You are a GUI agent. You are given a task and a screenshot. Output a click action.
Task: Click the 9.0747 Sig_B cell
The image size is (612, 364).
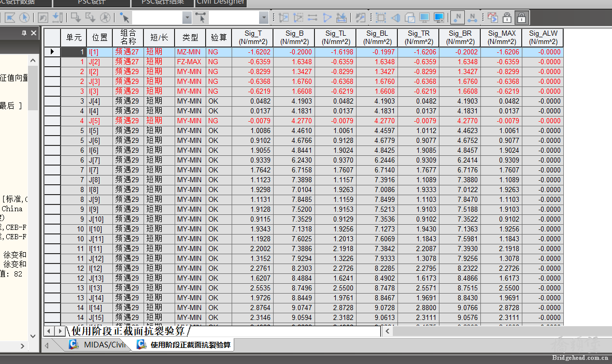click(294, 308)
